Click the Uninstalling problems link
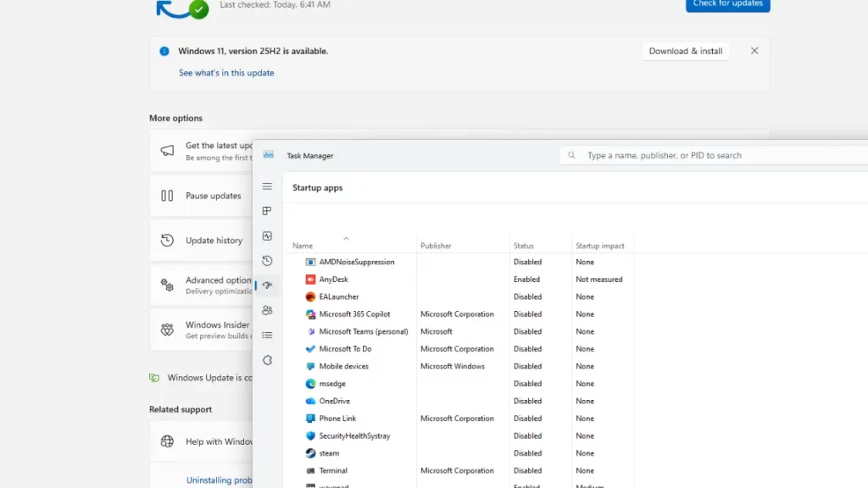 [x=220, y=480]
